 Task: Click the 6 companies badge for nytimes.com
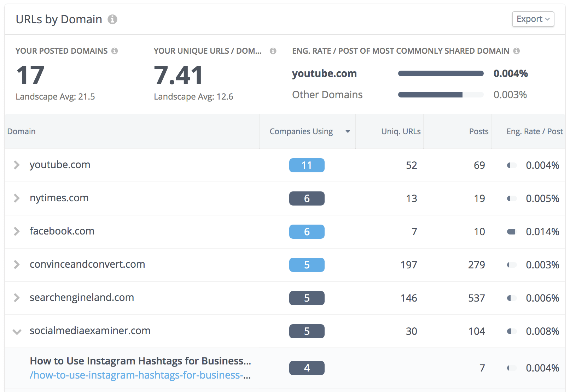[x=307, y=198]
